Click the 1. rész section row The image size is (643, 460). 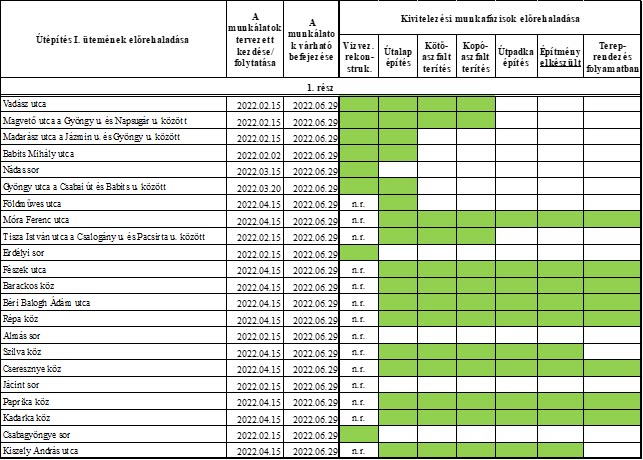[x=320, y=88]
